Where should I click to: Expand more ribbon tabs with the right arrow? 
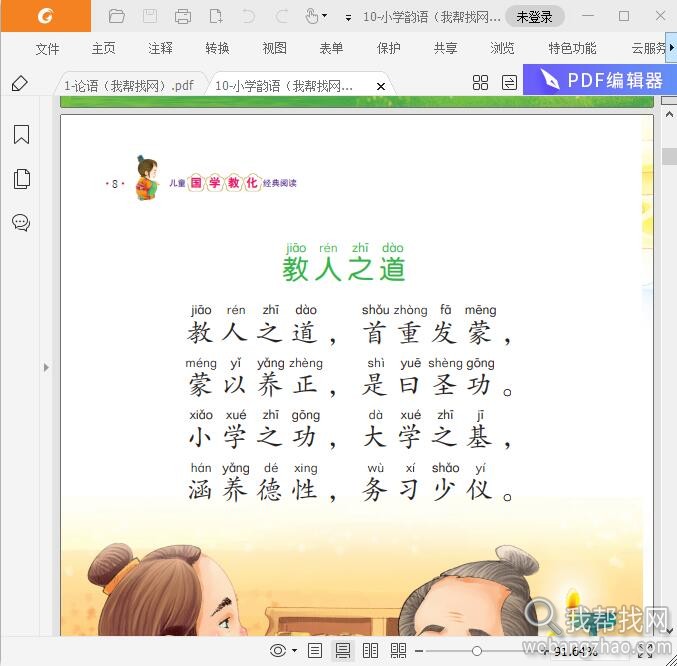point(671,47)
